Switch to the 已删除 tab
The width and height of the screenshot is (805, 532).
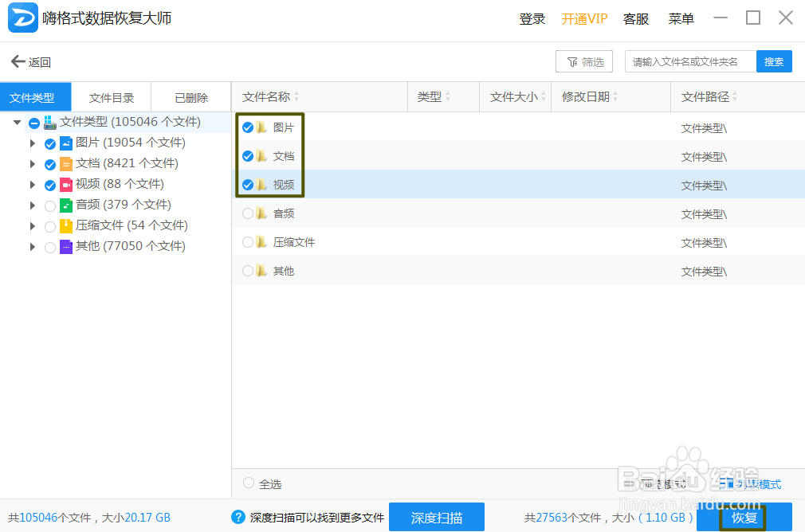tap(190, 96)
